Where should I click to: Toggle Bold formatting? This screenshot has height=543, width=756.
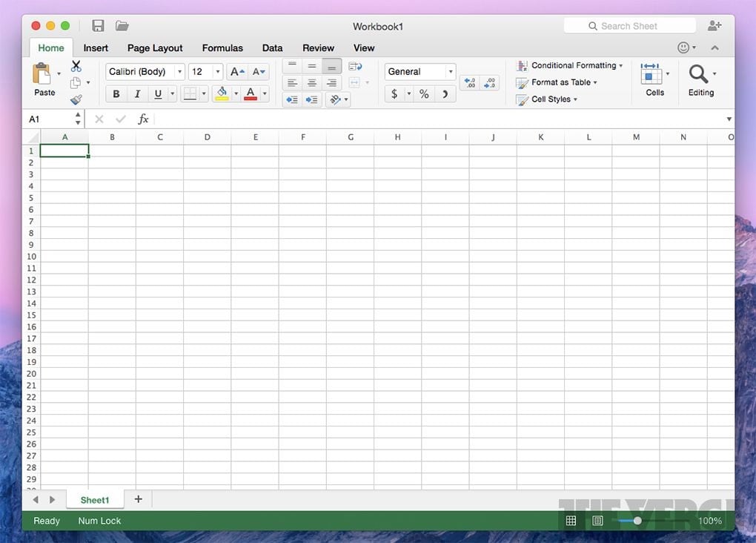116,94
